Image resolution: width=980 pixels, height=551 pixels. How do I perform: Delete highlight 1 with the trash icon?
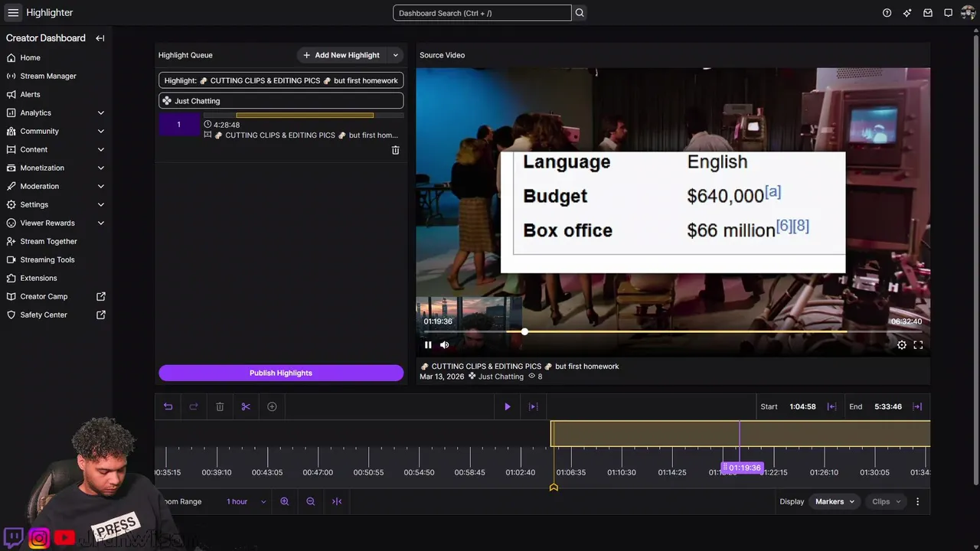(396, 151)
